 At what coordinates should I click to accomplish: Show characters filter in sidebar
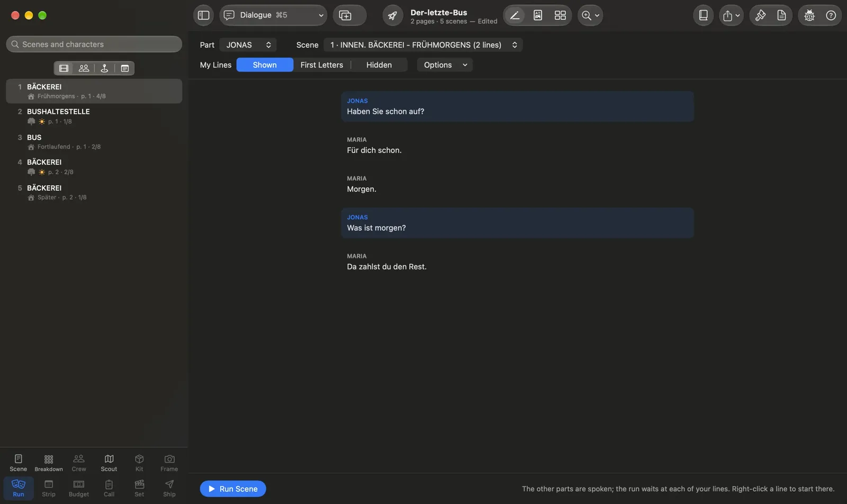[84, 68]
